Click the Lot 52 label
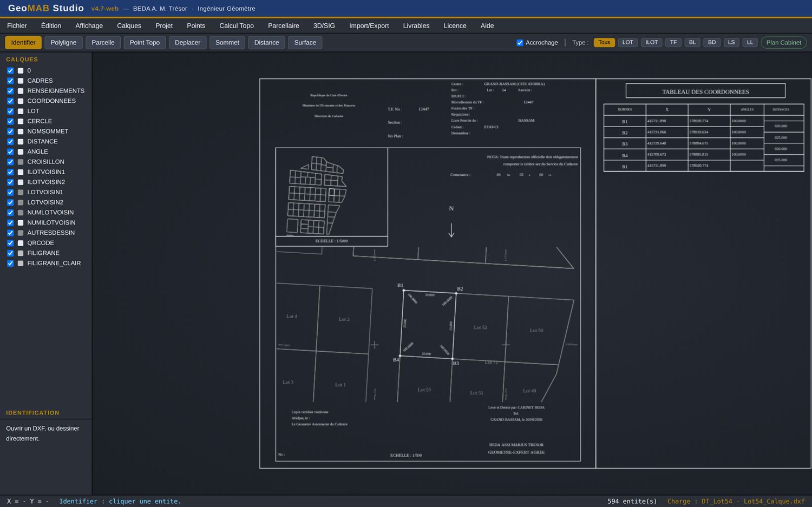This screenshot has width=812, height=507. pos(480,327)
